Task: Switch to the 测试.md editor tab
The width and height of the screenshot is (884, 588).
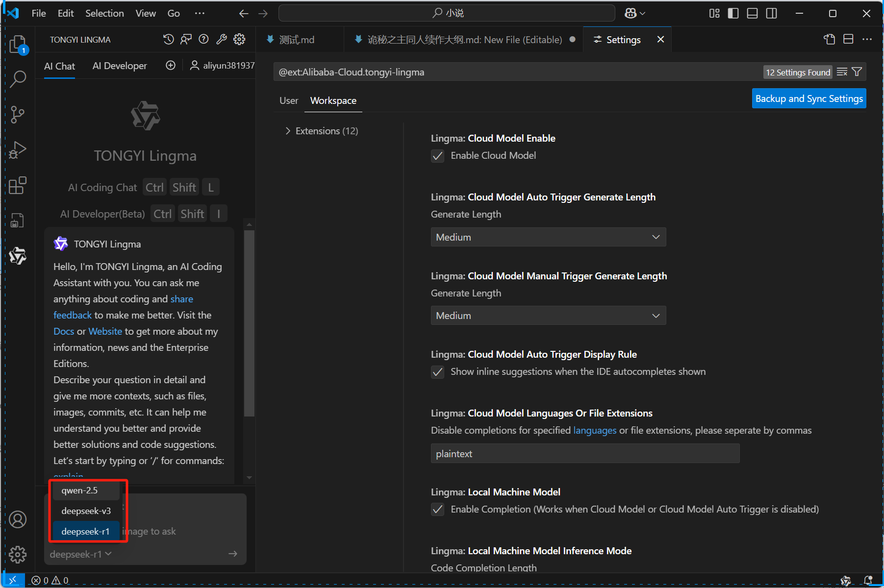Action: pyautogui.click(x=299, y=40)
